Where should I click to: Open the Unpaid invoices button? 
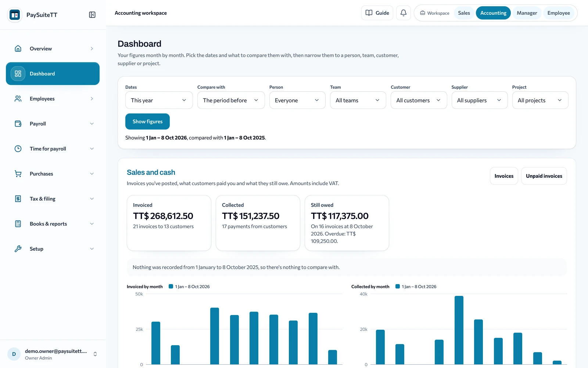(x=544, y=176)
